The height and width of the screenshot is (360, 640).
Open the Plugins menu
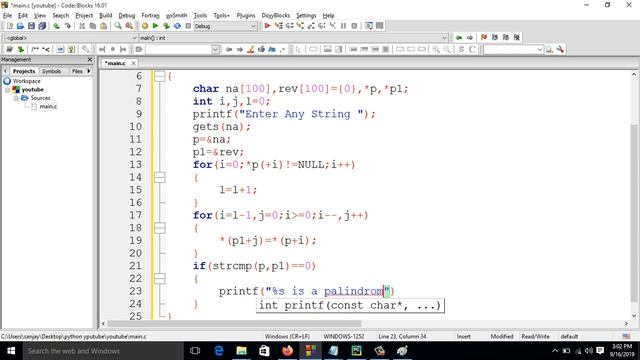click(x=246, y=16)
